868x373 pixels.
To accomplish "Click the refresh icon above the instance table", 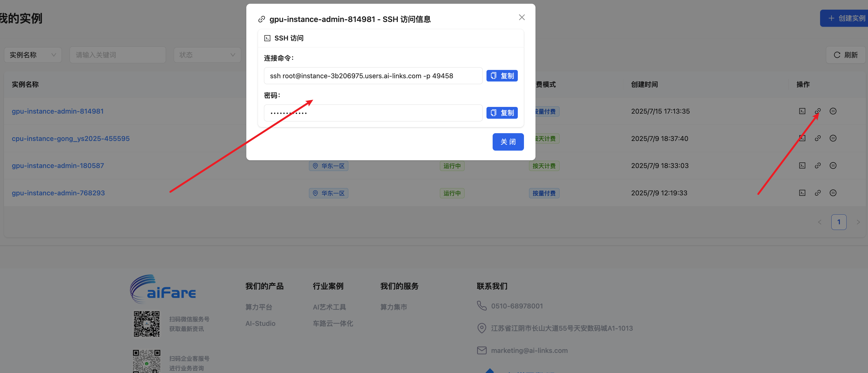I will [846, 55].
